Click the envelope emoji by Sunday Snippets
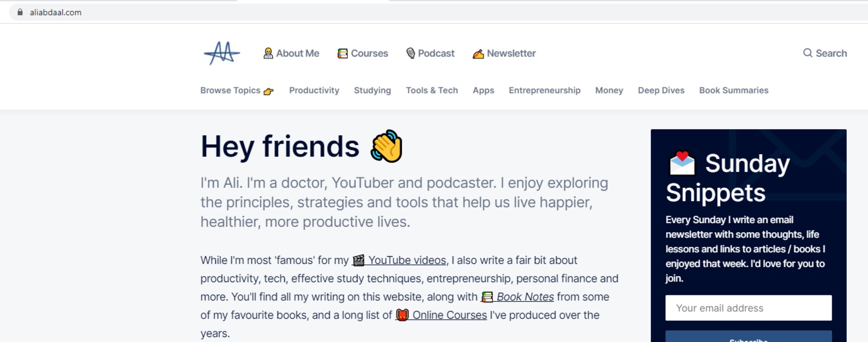This screenshot has width=868, height=342. (682, 163)
